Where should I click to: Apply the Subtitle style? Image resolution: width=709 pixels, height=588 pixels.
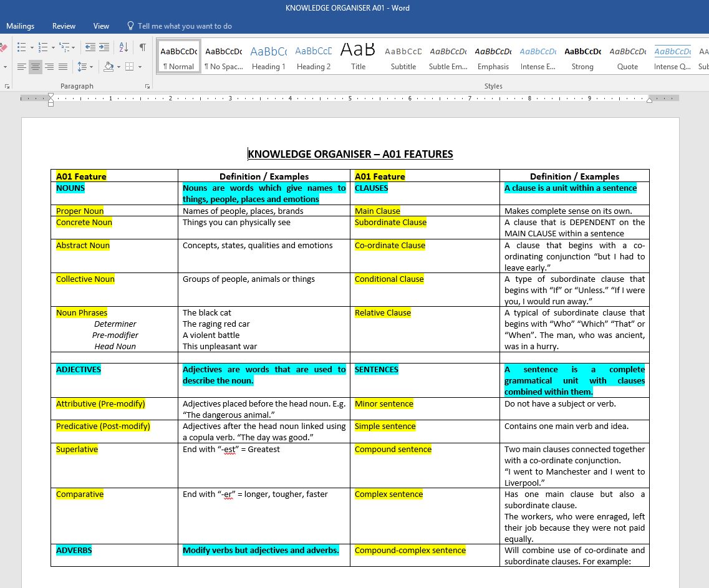[x=403, y=56]
